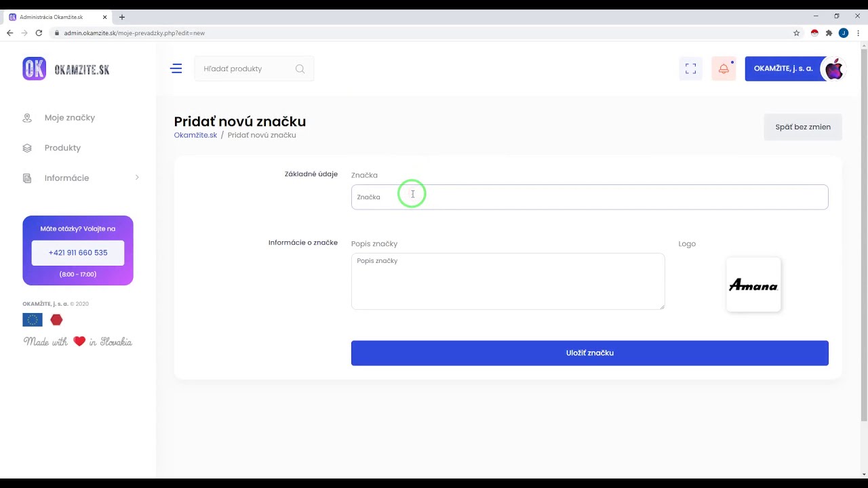Click the Uložiť značku button
The width and height of the screenshot is (868, 488).
tap(590, 353)
